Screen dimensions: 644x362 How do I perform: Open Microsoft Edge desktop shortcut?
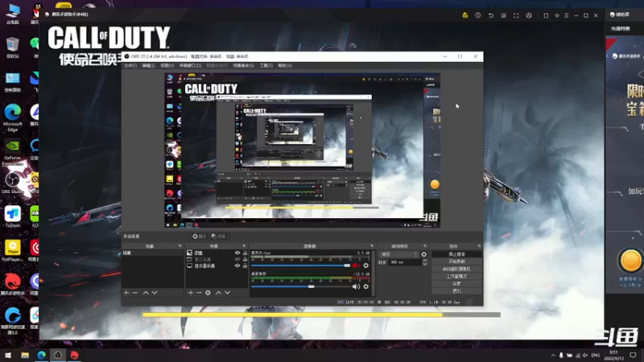click(12, 117)
